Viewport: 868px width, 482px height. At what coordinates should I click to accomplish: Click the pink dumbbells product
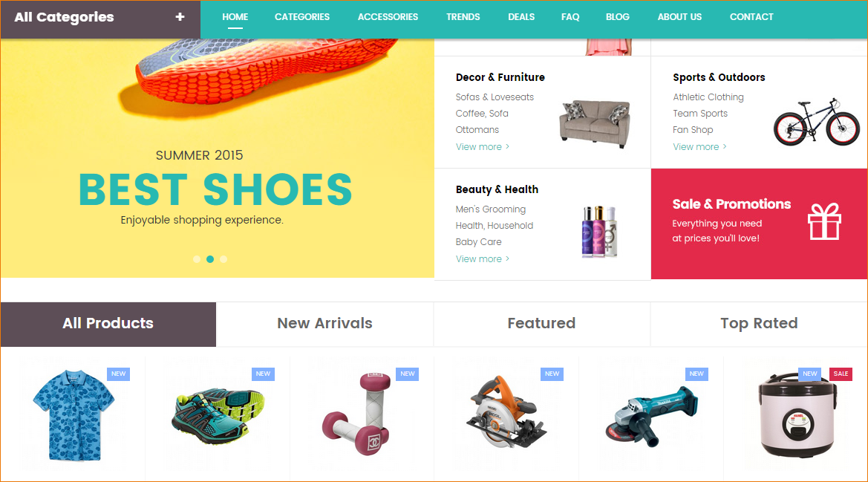point(360,414)
